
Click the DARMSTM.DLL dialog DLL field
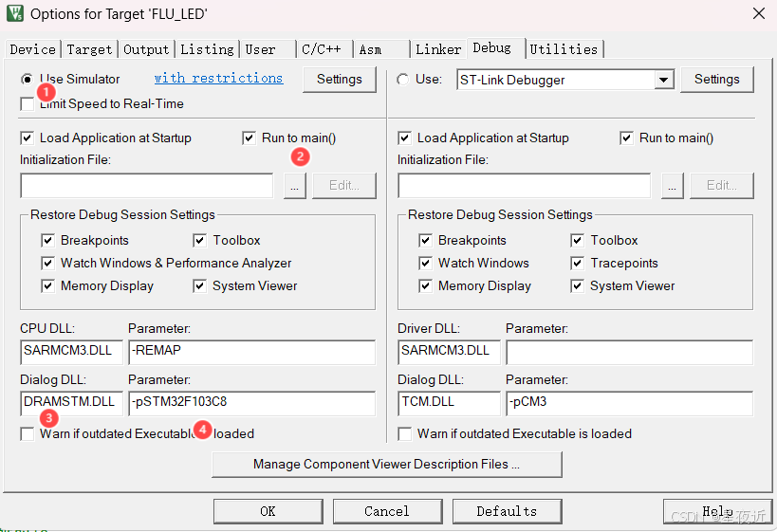(71, 403)
